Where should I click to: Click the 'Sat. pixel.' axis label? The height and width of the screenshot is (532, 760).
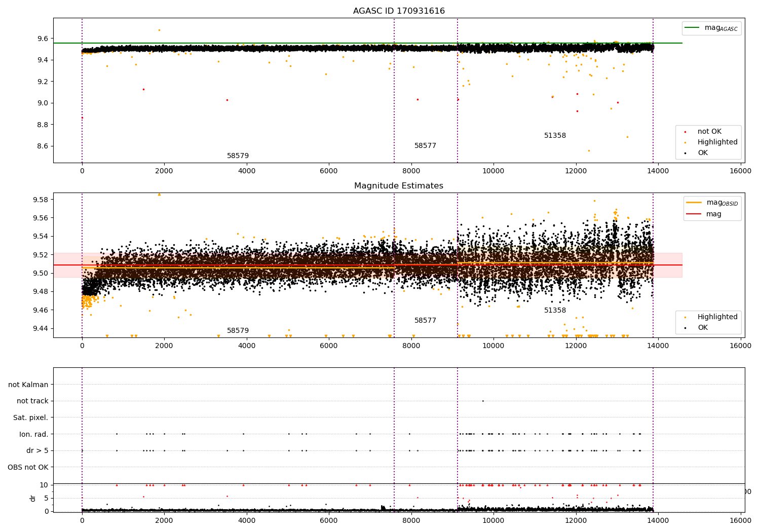31,417
